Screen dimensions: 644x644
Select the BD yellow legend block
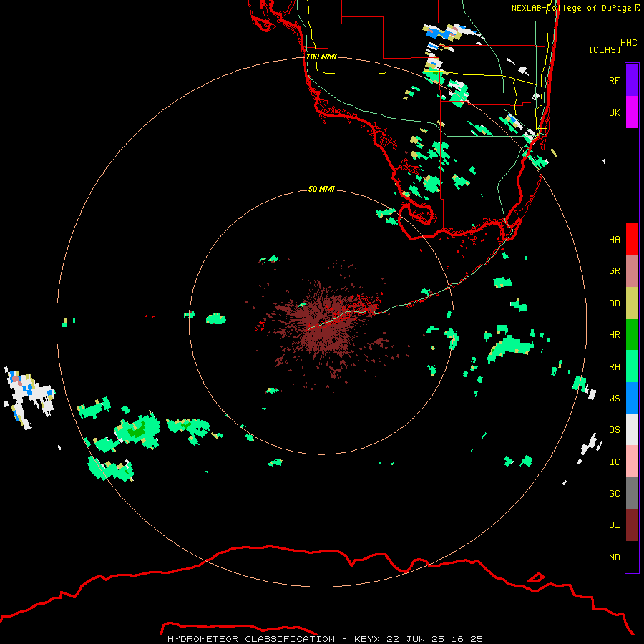pyautogui.click(x=632, y=303)
